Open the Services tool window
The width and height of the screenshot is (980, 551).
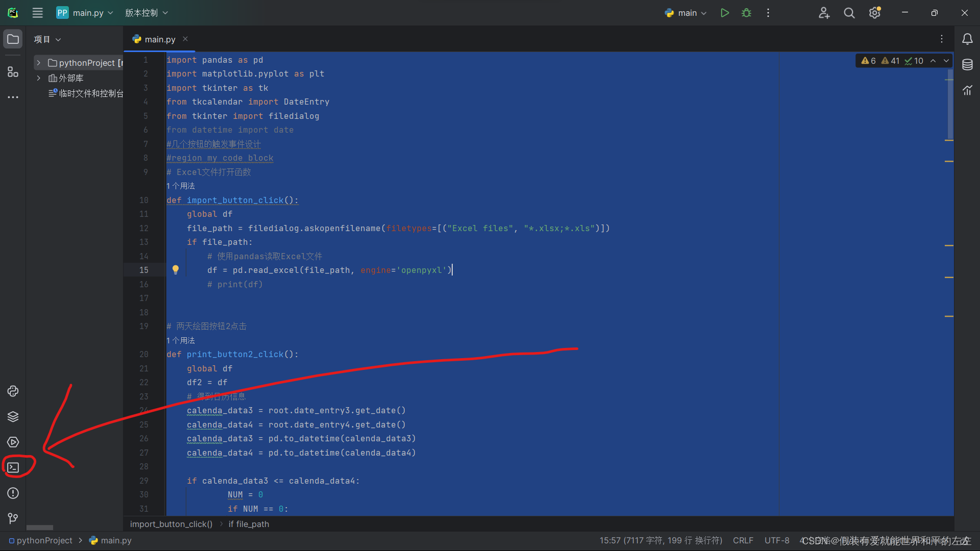point(13,442)
